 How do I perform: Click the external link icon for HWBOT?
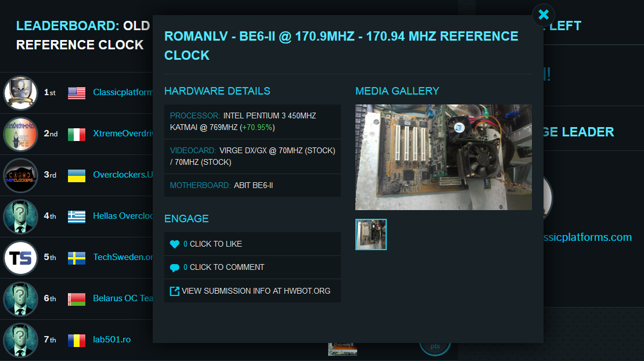point(175,291)
